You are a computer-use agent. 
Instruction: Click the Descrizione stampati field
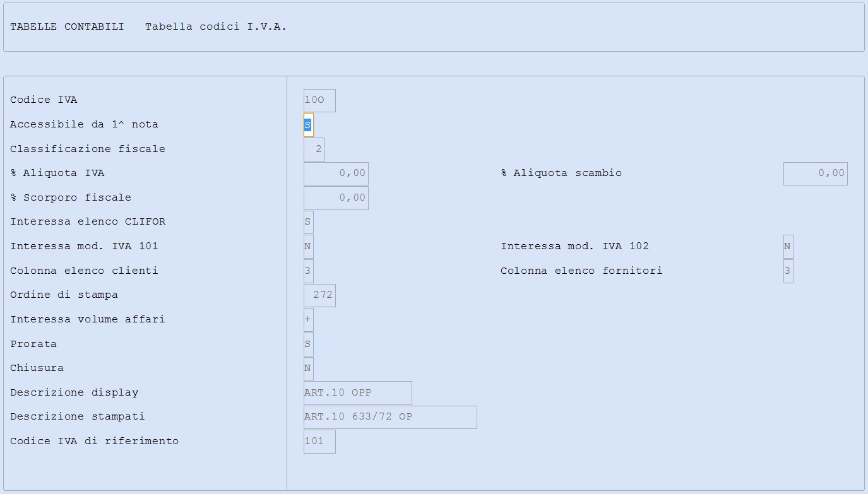[x=390, y=417]
